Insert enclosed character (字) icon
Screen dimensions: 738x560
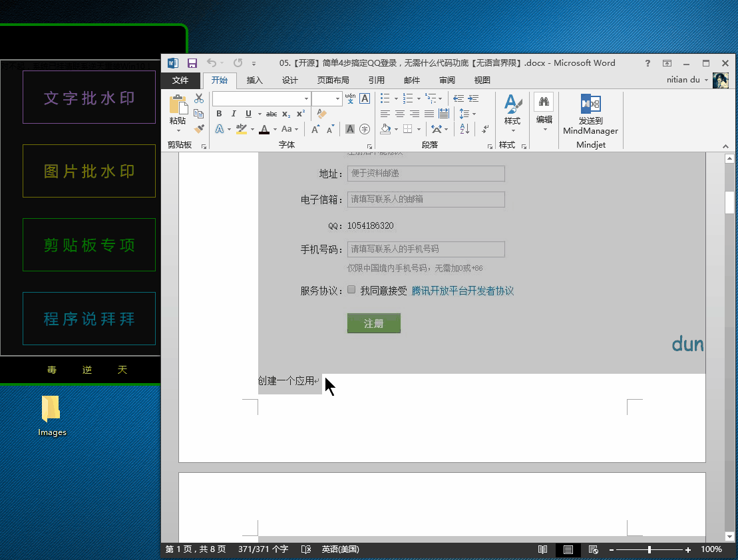[x=364, y=129]
